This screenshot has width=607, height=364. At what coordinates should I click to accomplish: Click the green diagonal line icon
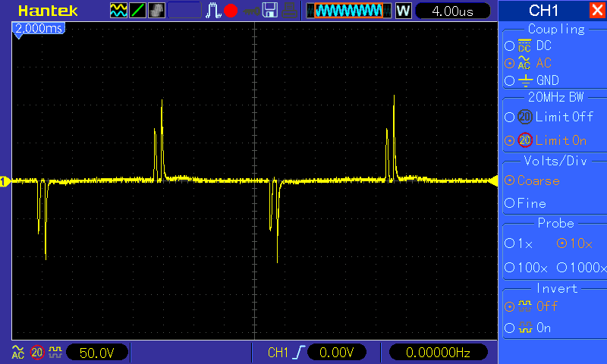point(137,11)
